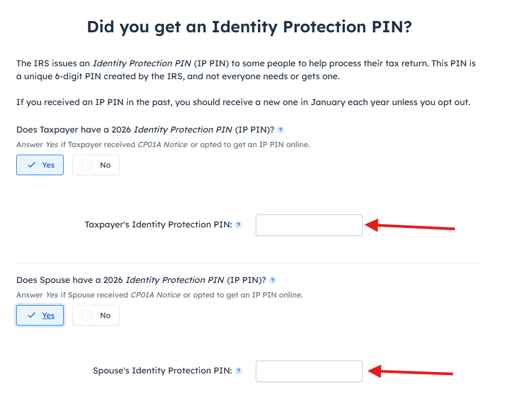This screenshot has height=408, width=532.
Task: Open help icon next to Spouse's PIN label
Action: point(238,371)
